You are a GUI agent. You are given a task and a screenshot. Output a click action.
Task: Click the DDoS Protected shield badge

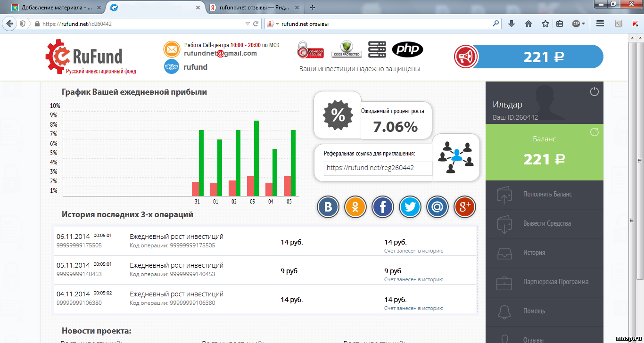coord(347,49)
